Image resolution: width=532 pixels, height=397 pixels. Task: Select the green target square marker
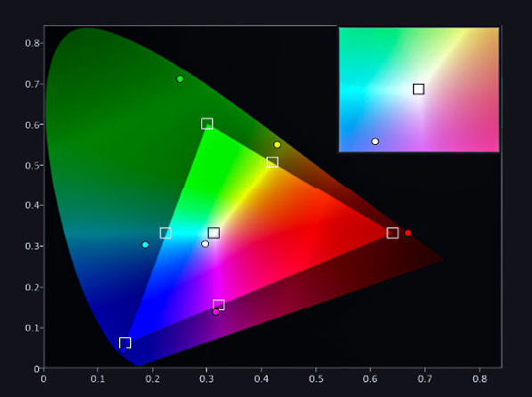click(207, 124)
